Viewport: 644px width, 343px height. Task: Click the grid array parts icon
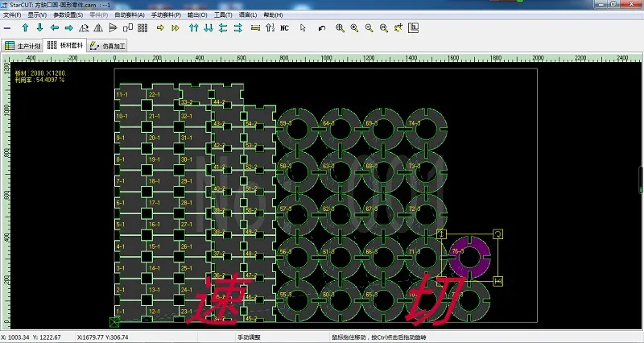[x=142, y=27]
